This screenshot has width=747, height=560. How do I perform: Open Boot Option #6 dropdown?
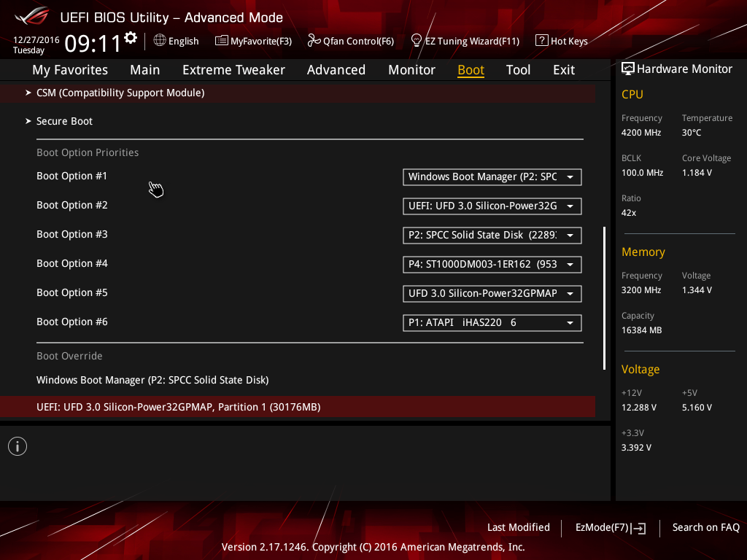click(x=492, y=323)
